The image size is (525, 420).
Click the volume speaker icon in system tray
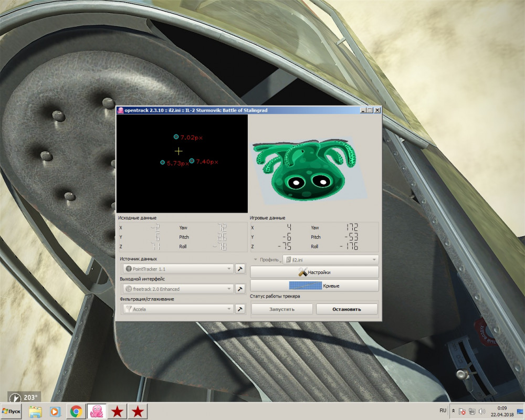(481, 412)
